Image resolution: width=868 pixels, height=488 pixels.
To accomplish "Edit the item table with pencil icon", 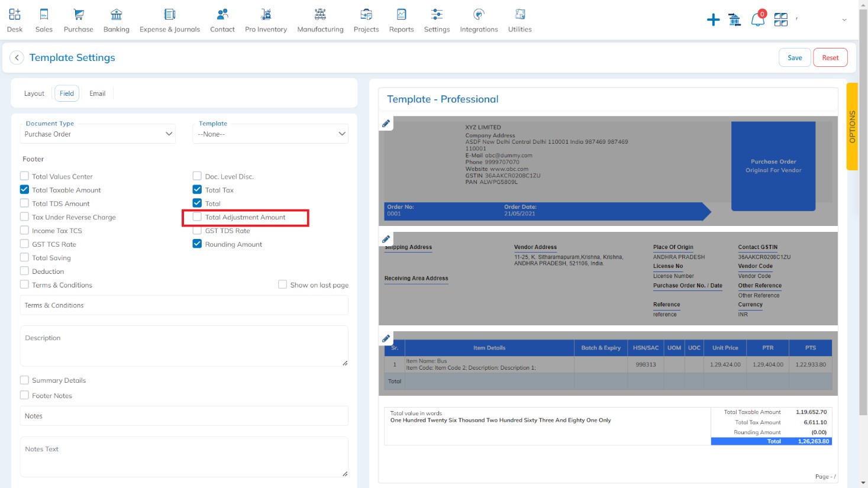I will (386, 338).
